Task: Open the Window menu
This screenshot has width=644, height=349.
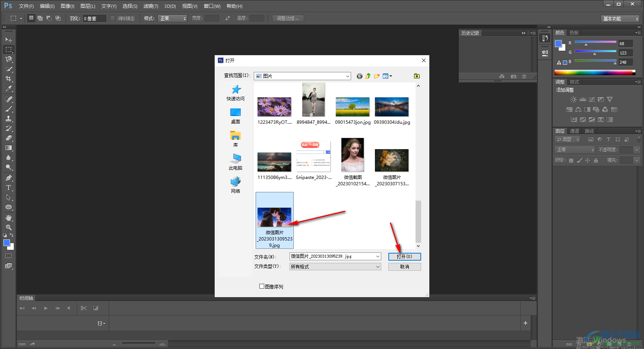Action: [x=212, y=6]
